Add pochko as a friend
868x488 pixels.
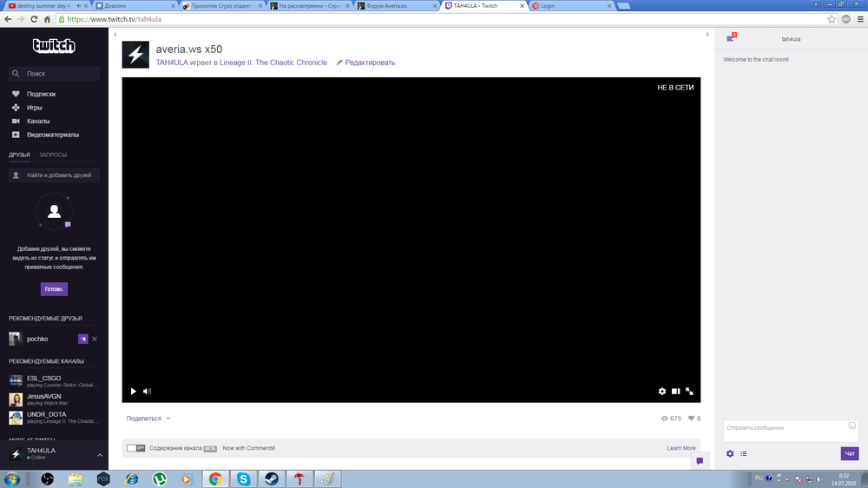pos(82,339)
